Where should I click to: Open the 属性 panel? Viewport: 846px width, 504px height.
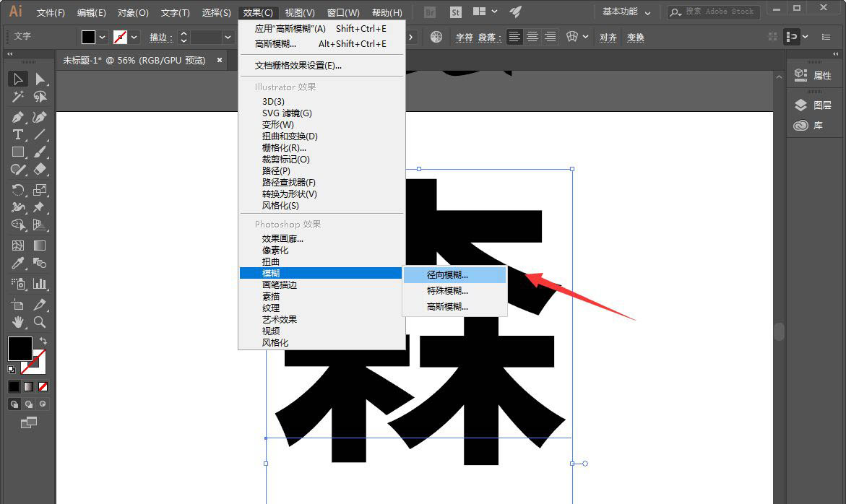pyautogui.click(x=813, y=76)
